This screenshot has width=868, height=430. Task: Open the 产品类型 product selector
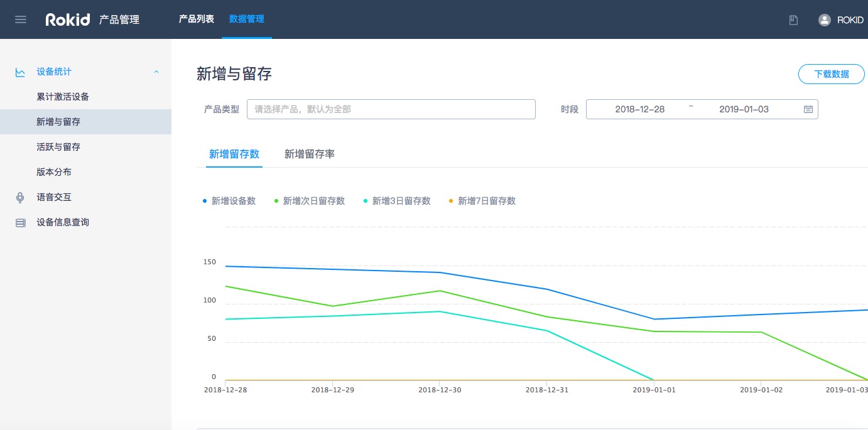[x=391, y=109]
